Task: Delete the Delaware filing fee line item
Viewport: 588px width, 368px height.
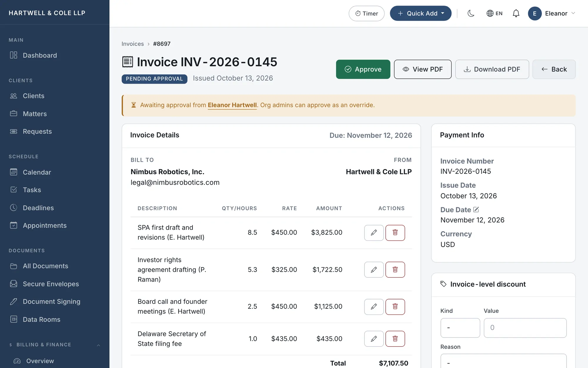Action: tap(395, 339)
